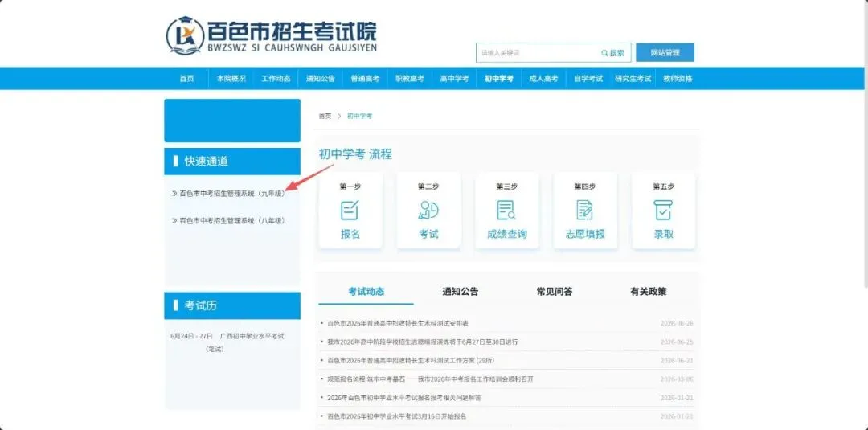
Task: Open 通知公告 in the navigation bar
Action: point(321,79)
